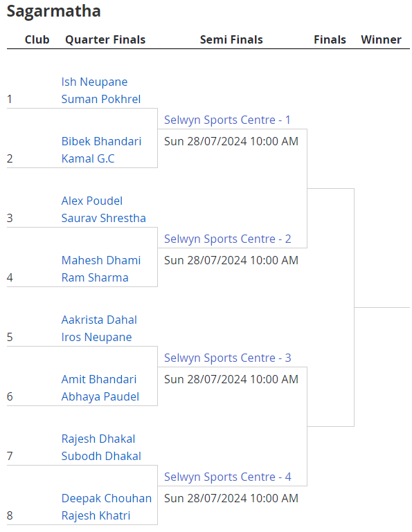Click Subodh Dhakal player name
Screen dimensions: 412x532
(x=101, y=457)
